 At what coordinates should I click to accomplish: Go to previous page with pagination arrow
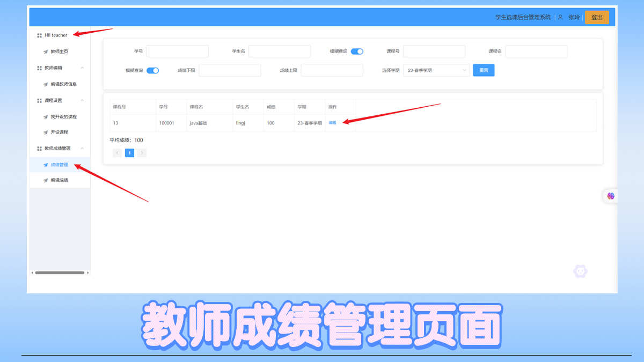117,153
